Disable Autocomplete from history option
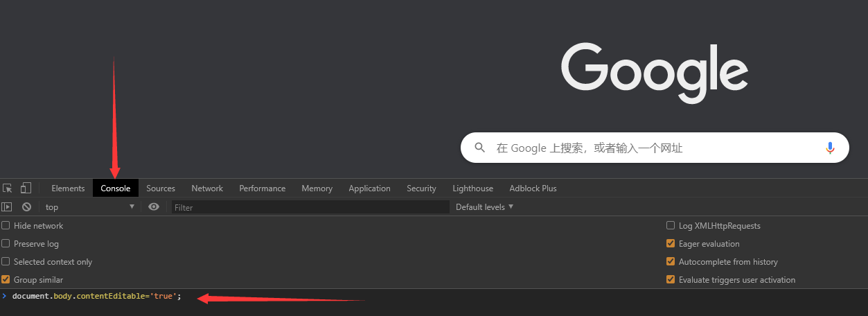868x316 pixels. click(671, 262)
